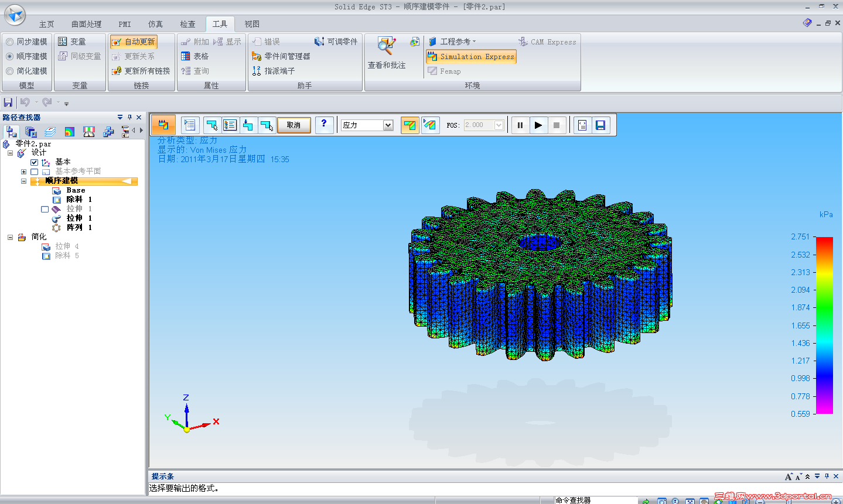Toggle the stress contour display button
Image resolution: width=843 pixels, height=504 pixels.
[410, 125]
